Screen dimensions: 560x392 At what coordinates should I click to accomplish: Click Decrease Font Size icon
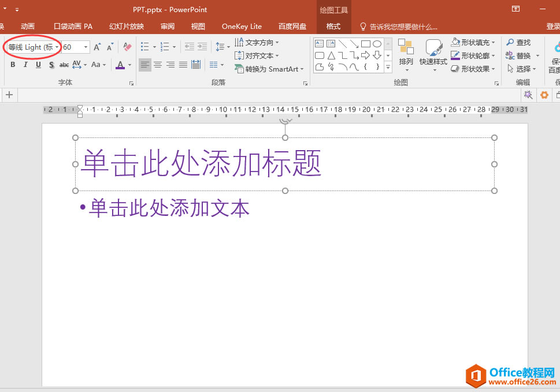110,47
